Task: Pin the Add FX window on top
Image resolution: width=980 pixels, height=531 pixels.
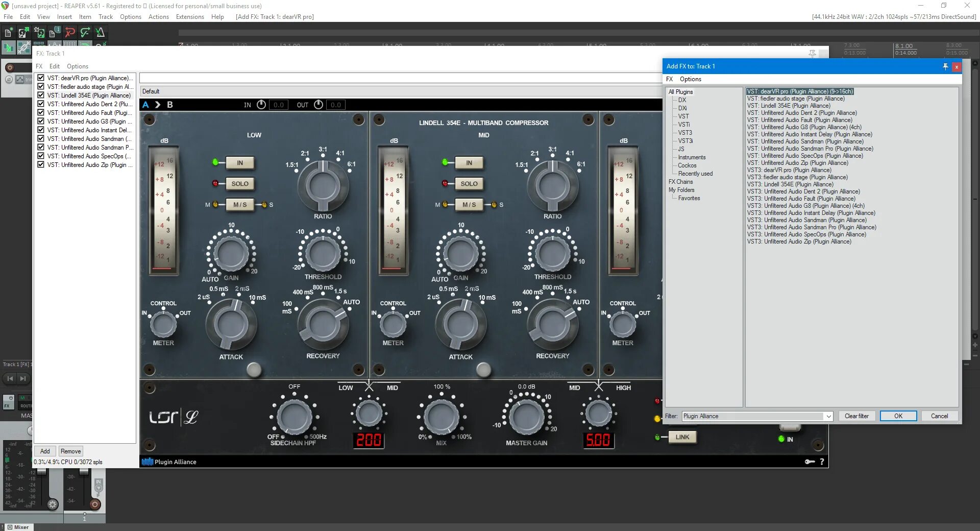Action: (945, 66)
